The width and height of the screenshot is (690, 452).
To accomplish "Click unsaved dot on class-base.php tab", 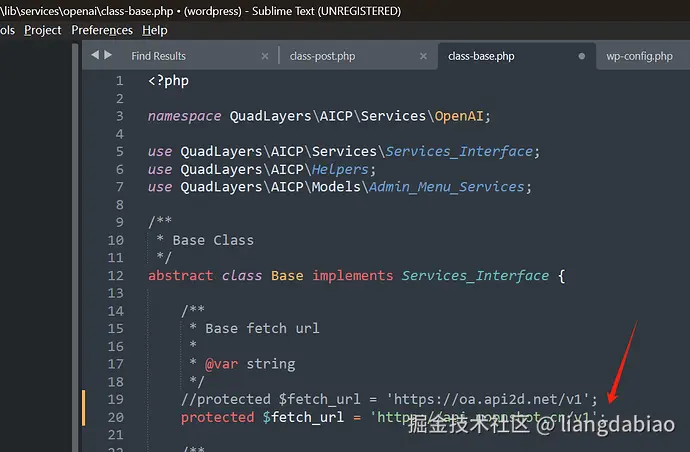I will [x=582, y=56].
